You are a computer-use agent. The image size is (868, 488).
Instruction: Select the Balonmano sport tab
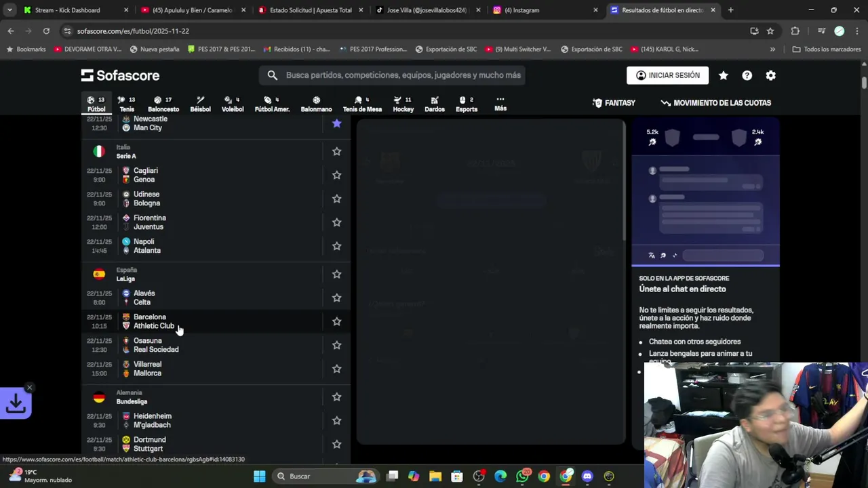coord(316,104)
